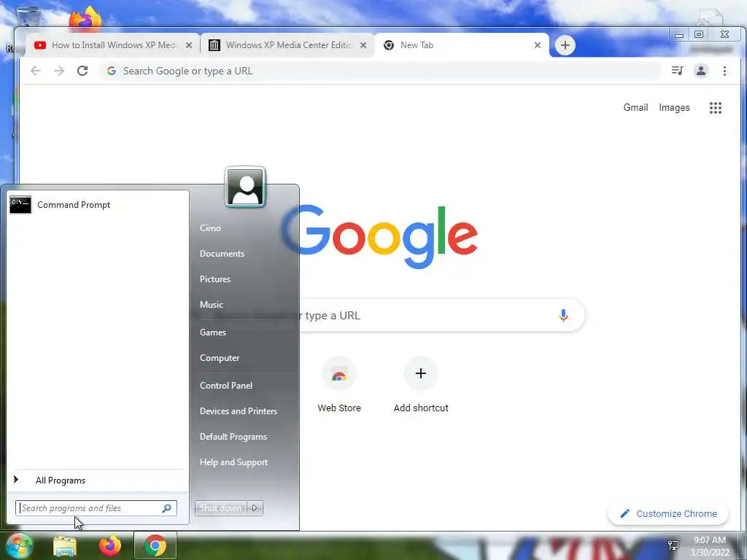Click Chrome's address bar
The image size is (747, 560).
(381, 71)
